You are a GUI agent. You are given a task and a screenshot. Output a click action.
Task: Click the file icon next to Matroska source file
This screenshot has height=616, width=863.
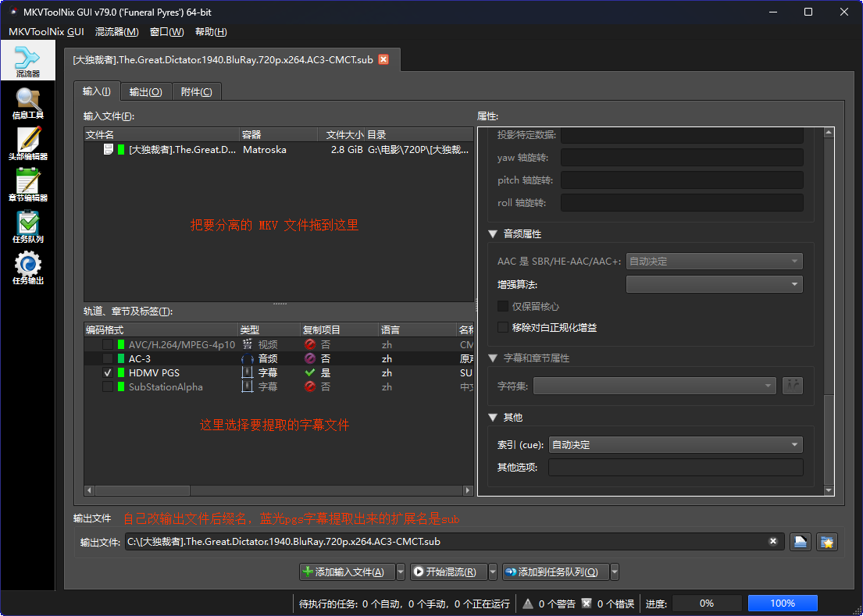click(109, 149)
